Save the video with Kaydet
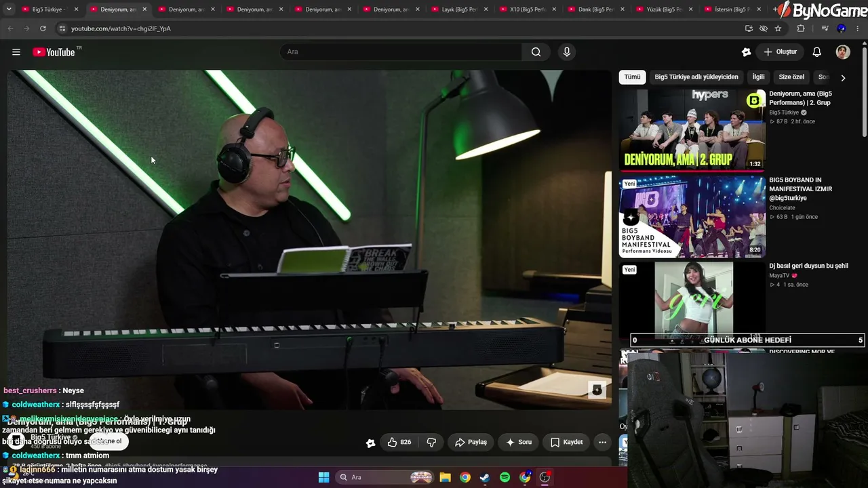 [566, 442]
